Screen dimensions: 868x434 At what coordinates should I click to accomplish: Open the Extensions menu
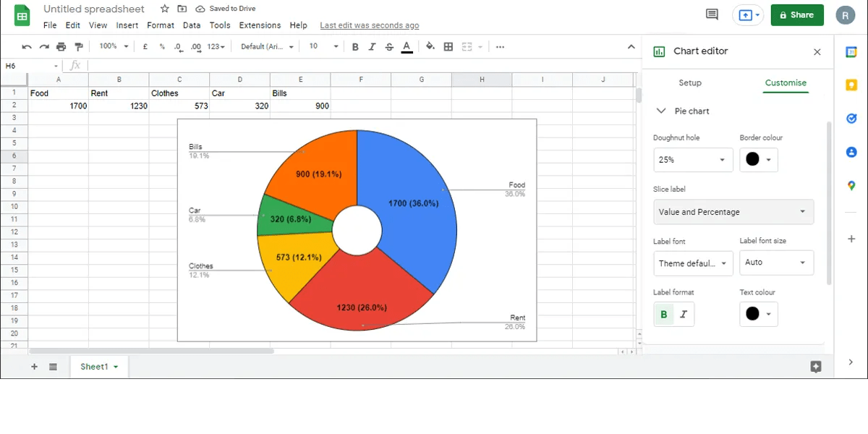pos(260,25)
